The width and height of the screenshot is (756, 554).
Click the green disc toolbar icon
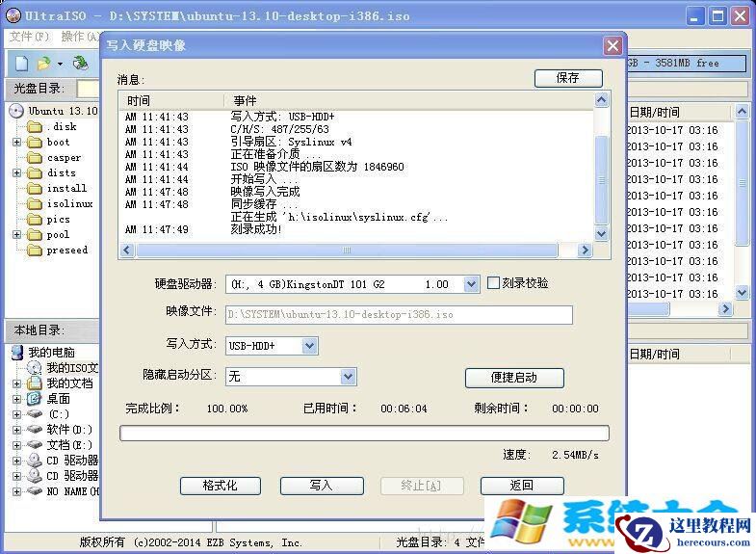click(x=81, y=64)
